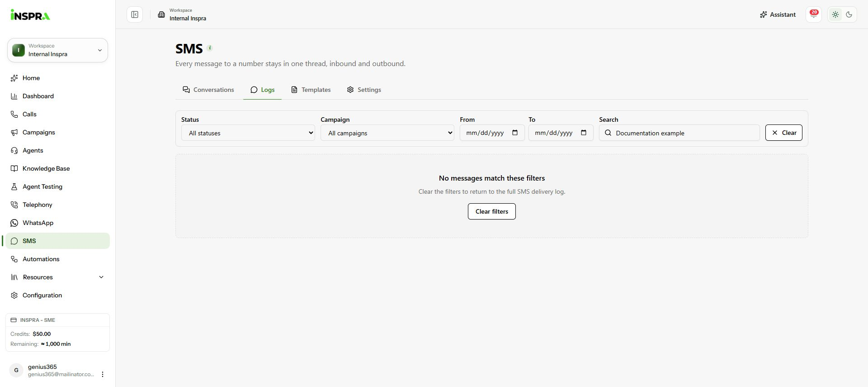This screenshot has width=868, height=387.
Task: Click the INSPRA - SME plan card icon
Action: pos(14,320)
